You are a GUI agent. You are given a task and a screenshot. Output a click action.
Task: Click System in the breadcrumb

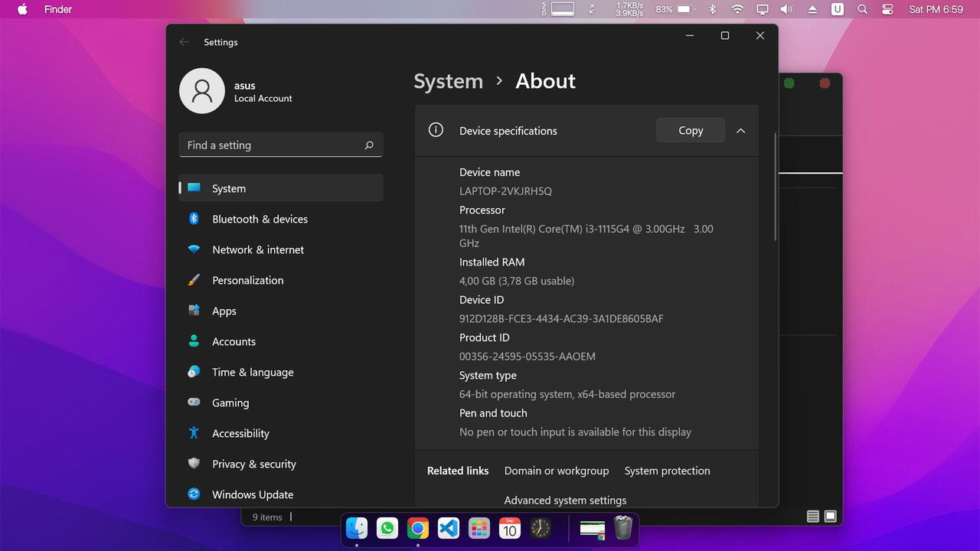(x=449, y=81)
